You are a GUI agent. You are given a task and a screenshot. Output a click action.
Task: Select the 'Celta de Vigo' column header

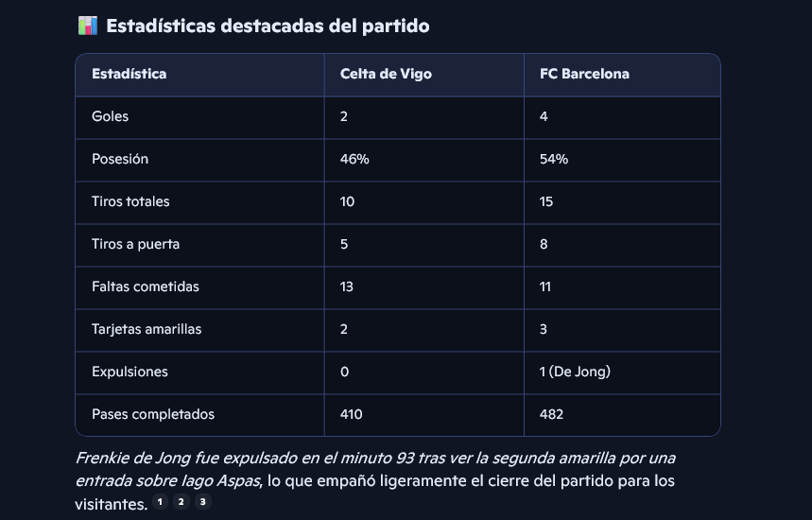pos(386,74)
